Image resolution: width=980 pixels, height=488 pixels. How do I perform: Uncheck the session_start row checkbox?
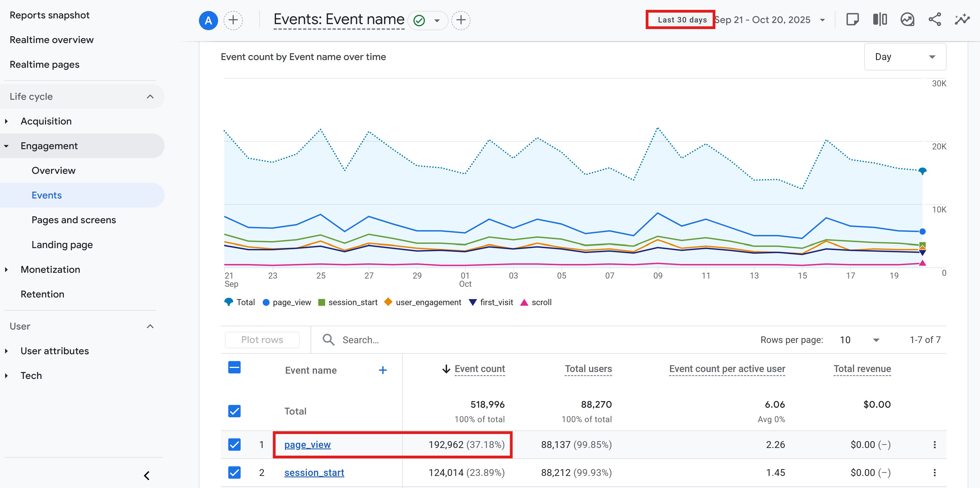coord(234,472)
